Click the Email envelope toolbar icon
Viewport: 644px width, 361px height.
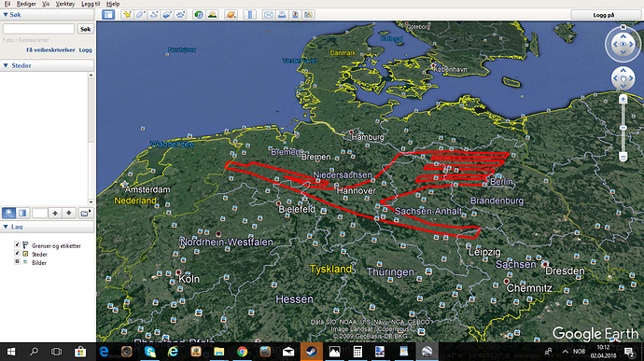269,14
